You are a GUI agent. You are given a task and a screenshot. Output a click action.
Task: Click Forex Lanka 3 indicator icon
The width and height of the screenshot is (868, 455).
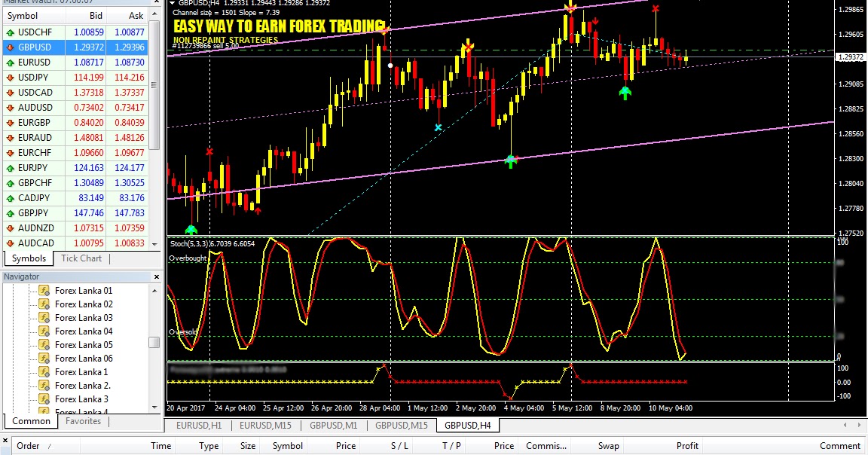[x=44, y=399]
